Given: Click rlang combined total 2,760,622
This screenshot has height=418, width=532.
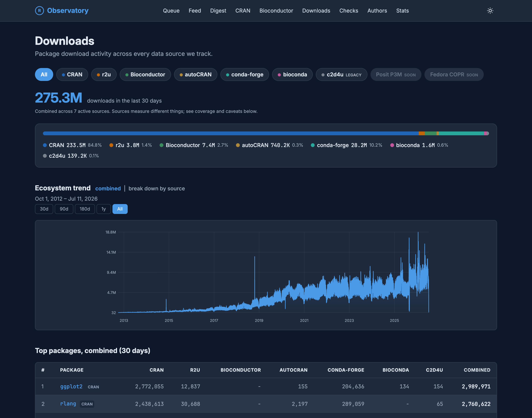Looking at the screenshot, I should 476,404.
